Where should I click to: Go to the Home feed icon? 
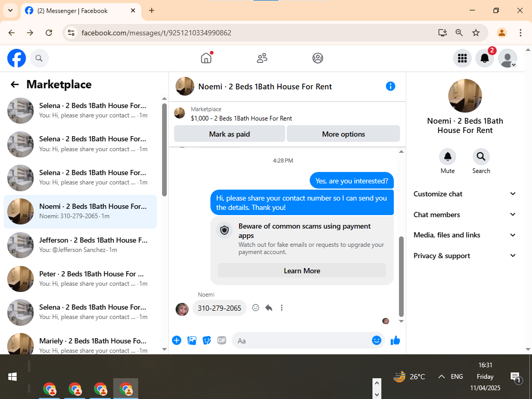(206, 58)
